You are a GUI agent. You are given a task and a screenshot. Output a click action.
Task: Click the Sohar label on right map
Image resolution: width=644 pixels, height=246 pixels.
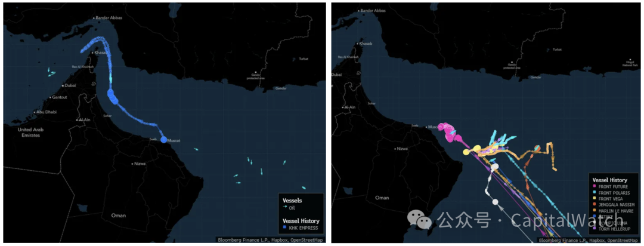[372, 103]
